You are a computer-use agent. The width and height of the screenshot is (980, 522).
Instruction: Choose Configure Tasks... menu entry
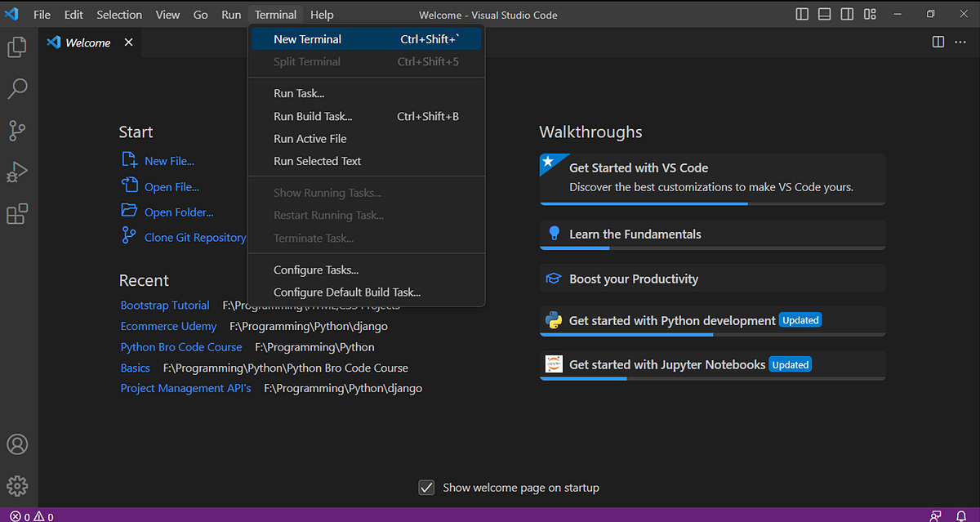[x=366, y=270]
